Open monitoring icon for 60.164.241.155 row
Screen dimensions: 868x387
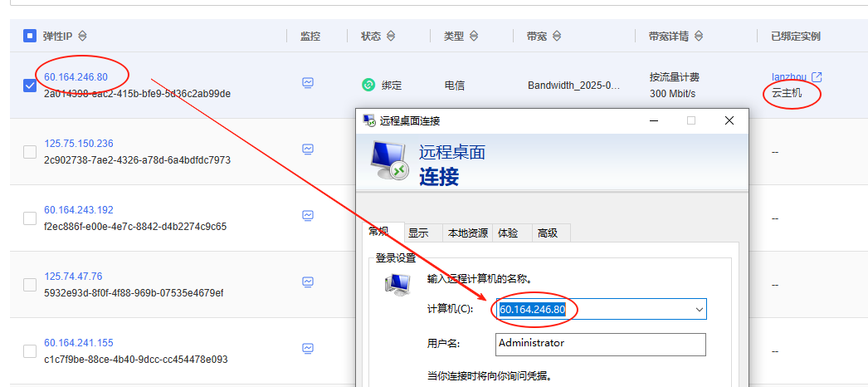pyautogui.click(x=308, y=348)
